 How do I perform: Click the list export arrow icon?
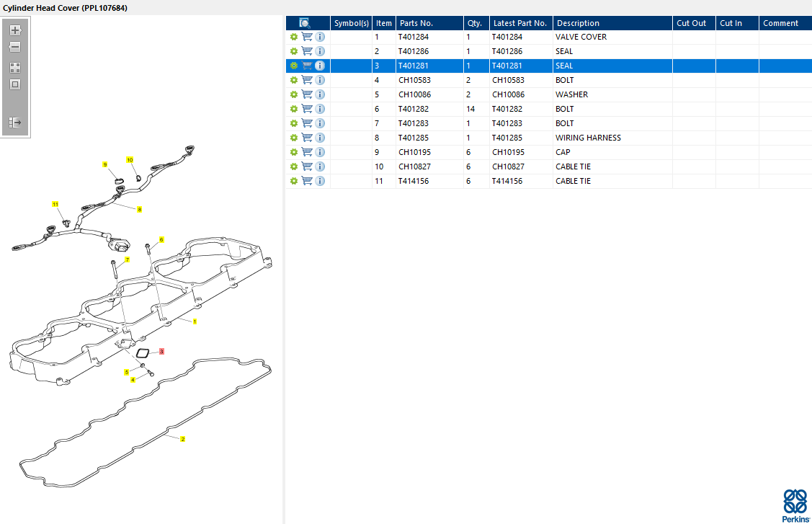[15, 123]
